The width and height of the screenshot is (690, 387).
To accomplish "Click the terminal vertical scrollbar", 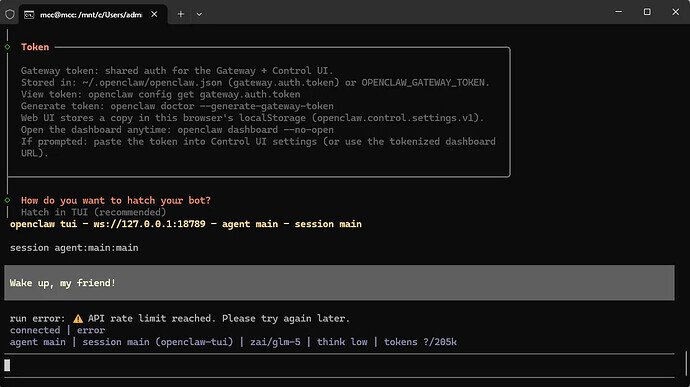I will point(686,363).
